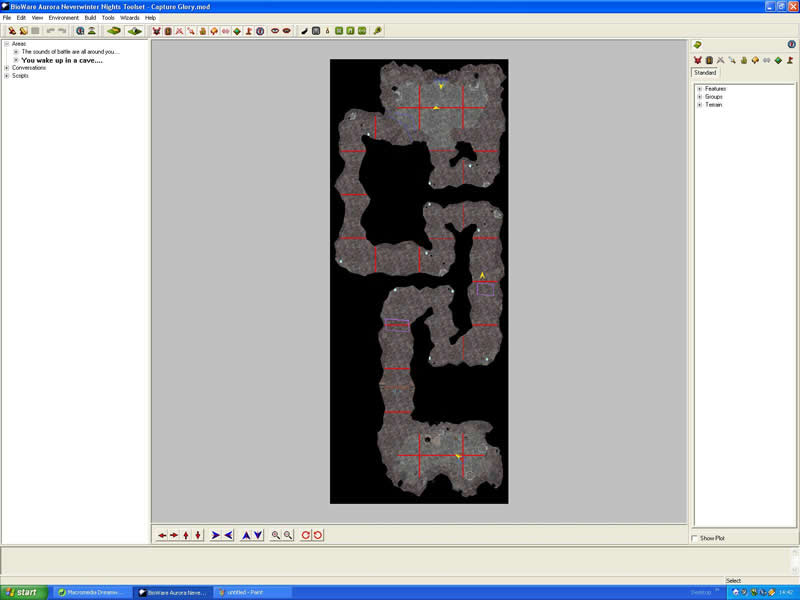Switch to the Standard palette tab
Screen dimensions: 800x600
tap(705, 72)
